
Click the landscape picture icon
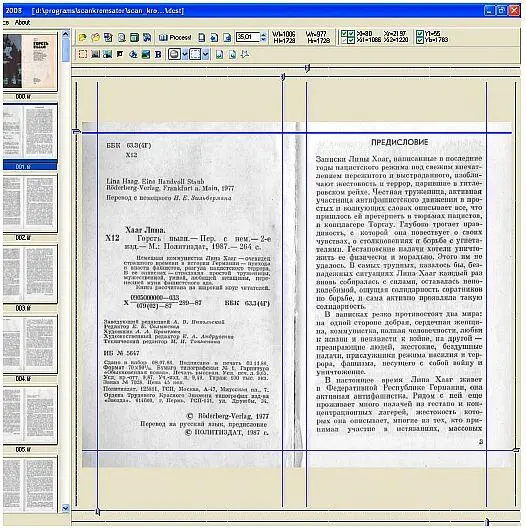(145, 54)
